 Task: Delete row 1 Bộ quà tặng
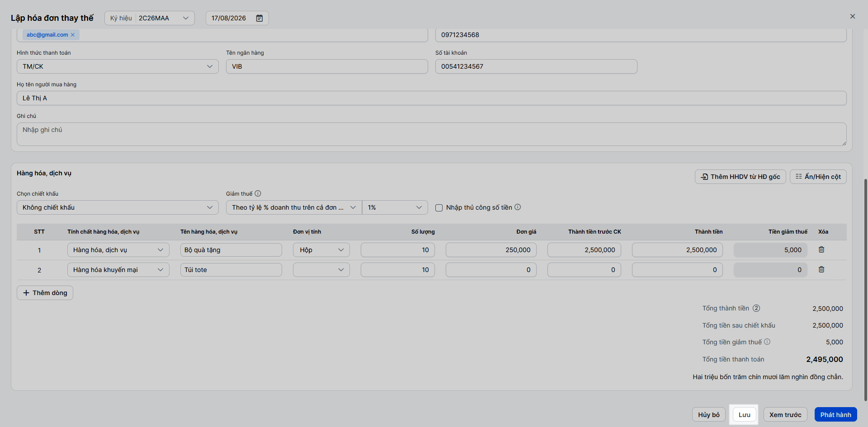[821, 249]
